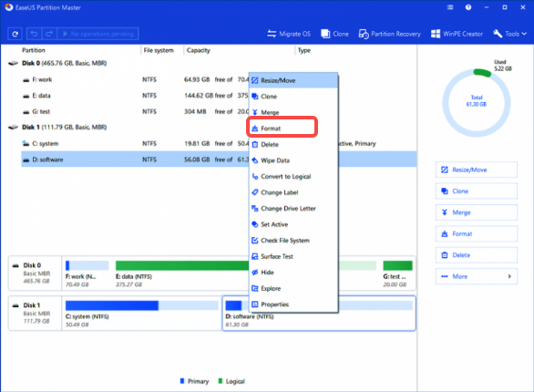Click C: system block in disk map
The height and width of the screenshot is (392, 534).
point(141,314)
